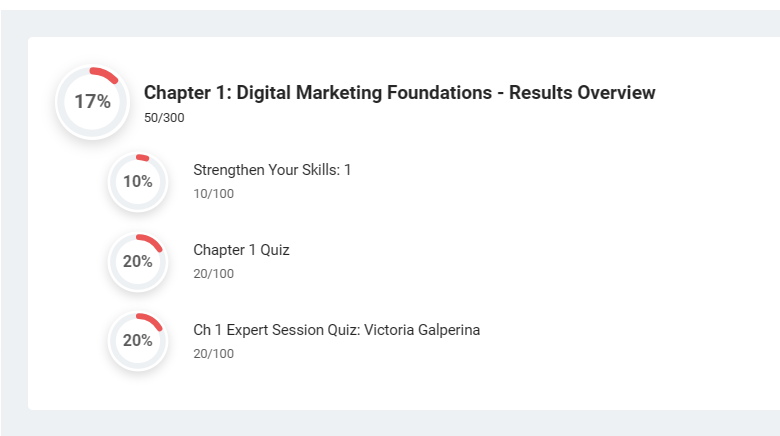
Task: Click the 17% overall progress circle
Action: (93, 102)
